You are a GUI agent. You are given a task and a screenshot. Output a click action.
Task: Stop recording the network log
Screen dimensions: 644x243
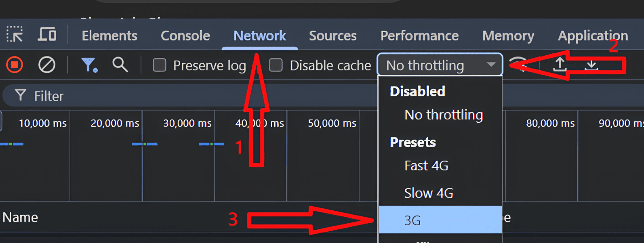[x=15, y=65]
